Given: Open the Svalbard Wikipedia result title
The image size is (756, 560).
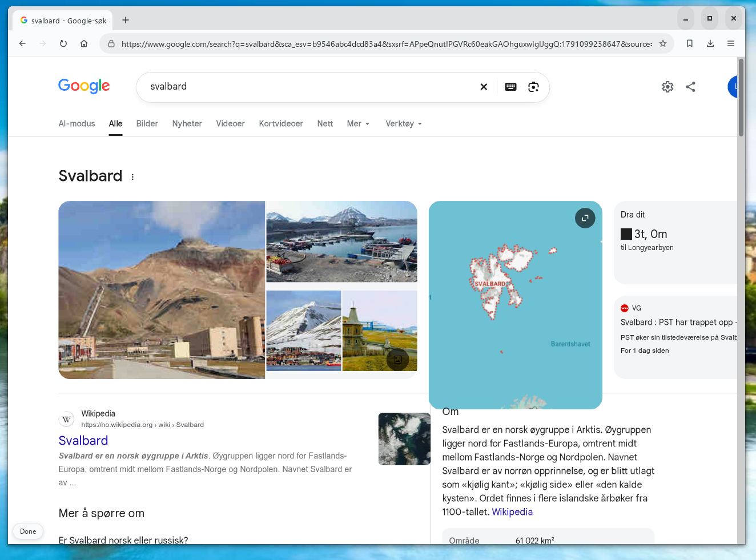Looking at the screenshot, I should (x=83, y=441).
